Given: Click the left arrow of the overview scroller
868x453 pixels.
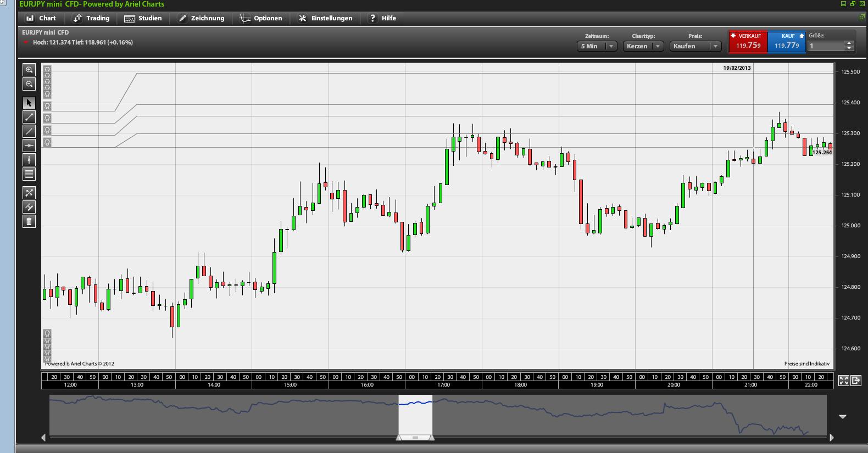Looking at the screenshot, I should pyautogui.click(x=43, y=438).
